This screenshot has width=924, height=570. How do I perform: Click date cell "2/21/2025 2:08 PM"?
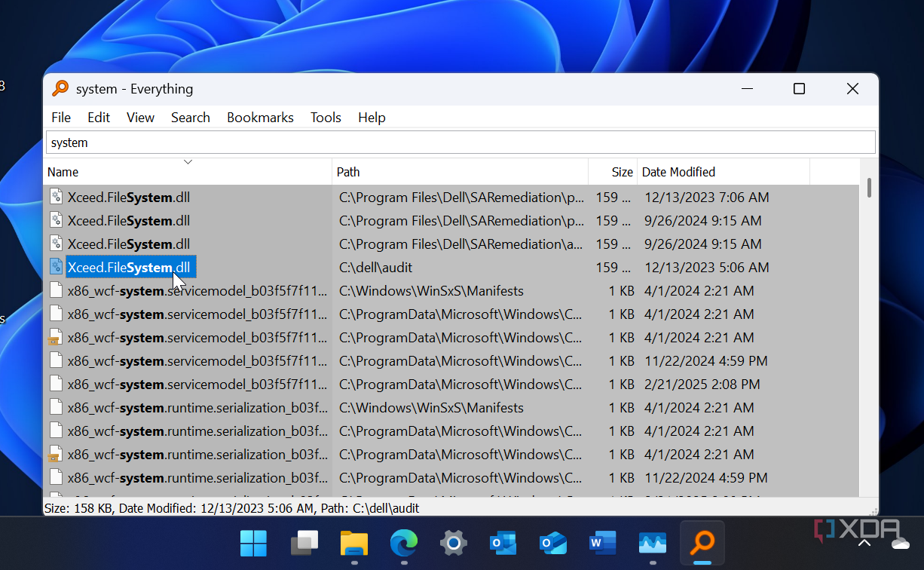pyautogui.click(x=702, y=384)
